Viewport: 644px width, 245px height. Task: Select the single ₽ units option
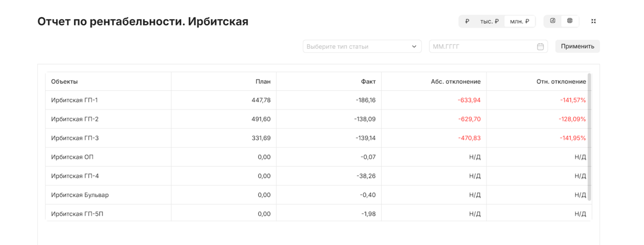(x=467, y=22)
